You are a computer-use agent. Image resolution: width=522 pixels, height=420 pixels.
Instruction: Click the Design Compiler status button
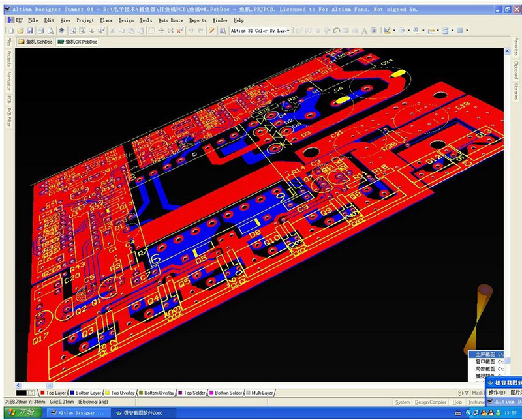[x=431, y=402]
